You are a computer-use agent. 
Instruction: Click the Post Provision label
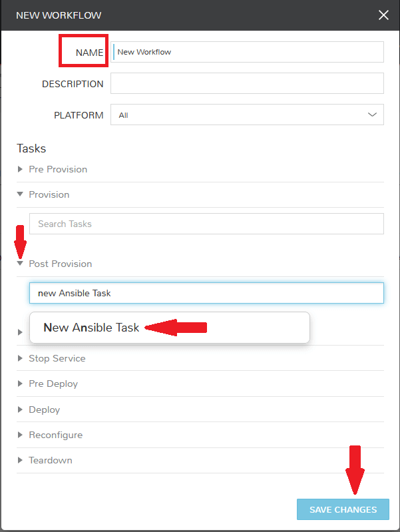[x=61, y=264]
